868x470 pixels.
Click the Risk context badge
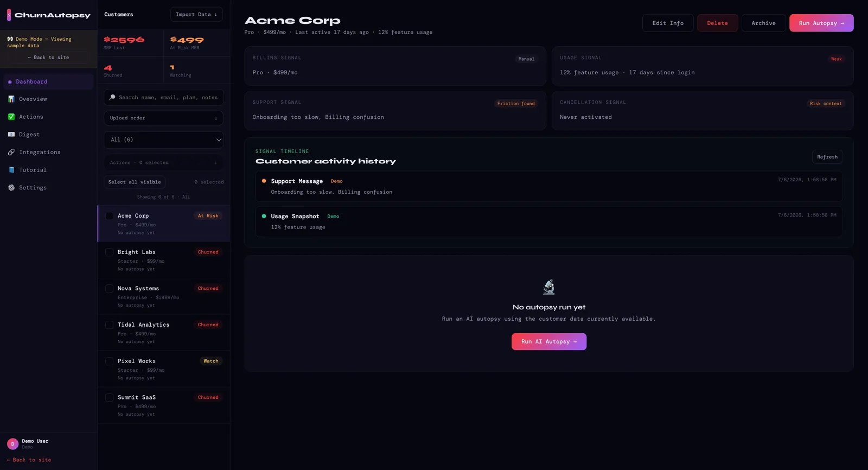coord(826,104)
